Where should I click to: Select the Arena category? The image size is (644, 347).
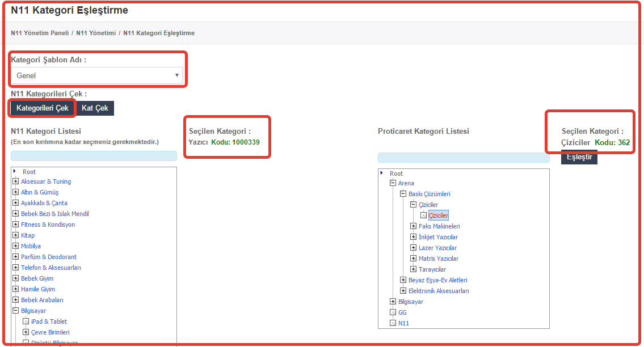[406, 183]
